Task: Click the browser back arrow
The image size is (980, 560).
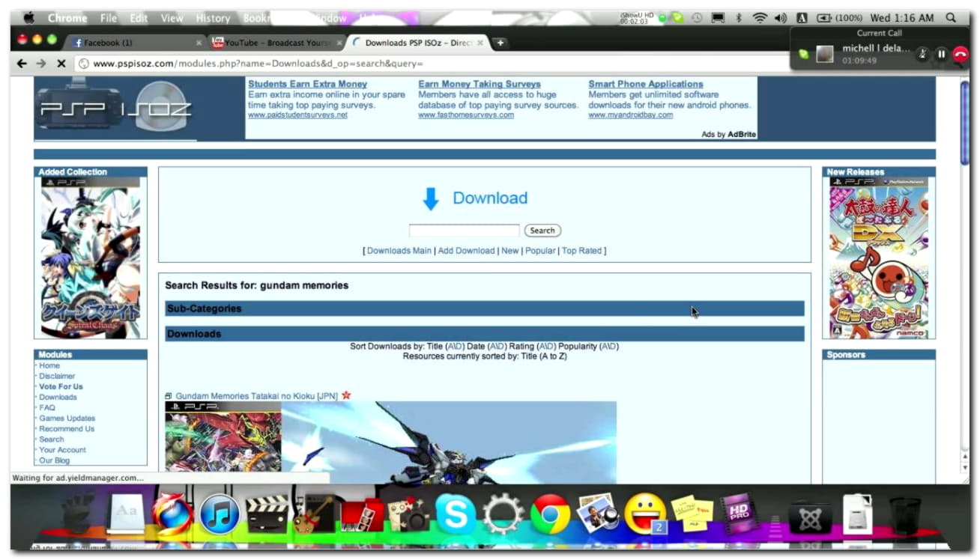Action: pos(22,64)
